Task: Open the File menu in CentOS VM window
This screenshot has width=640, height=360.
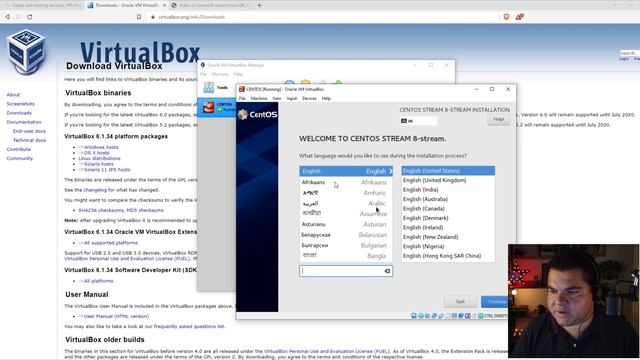Action: tap(242, 98)
